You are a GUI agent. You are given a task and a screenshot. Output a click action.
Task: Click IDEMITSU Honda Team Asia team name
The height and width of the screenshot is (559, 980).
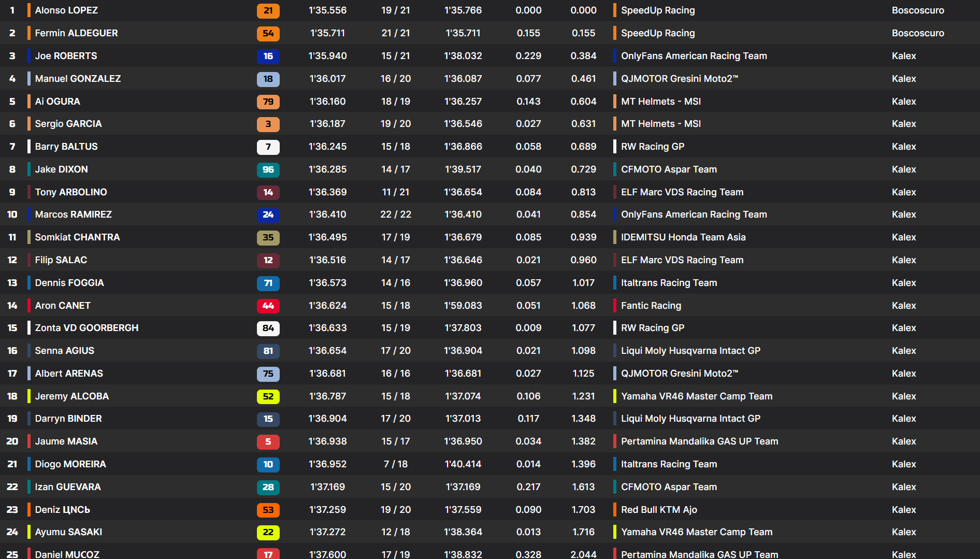(x=683, y=237)
